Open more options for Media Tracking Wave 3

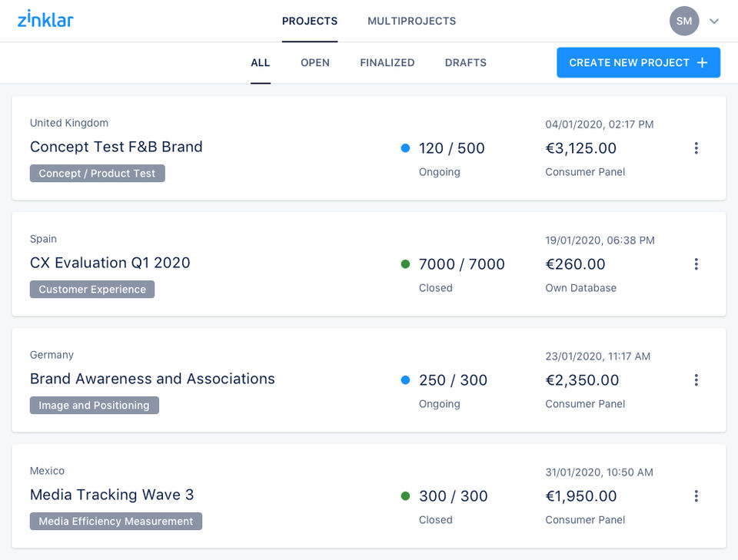[696, 496]
